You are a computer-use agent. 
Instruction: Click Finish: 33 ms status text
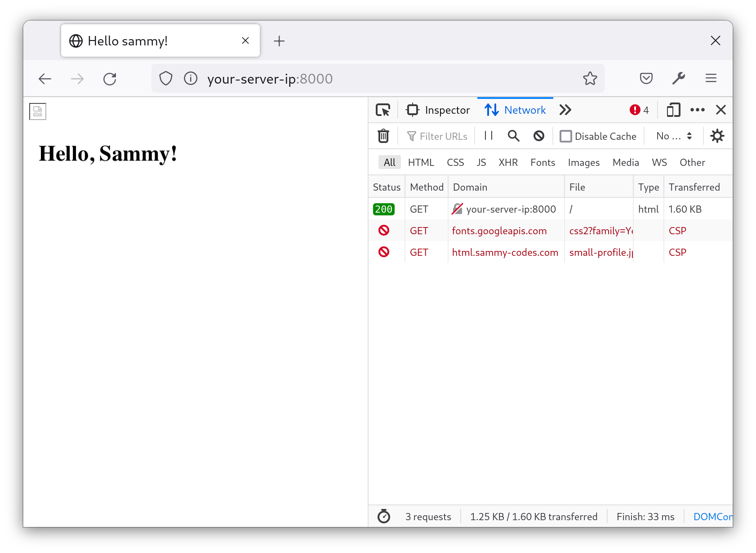pyautogui.click(x=645, y=517)
